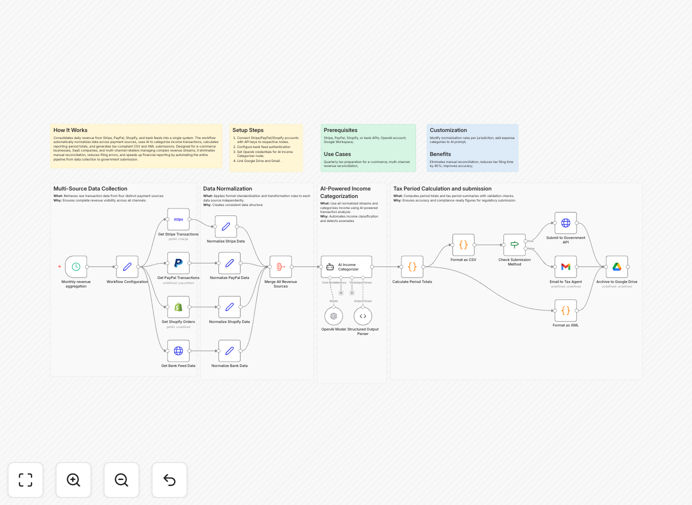The width and height of the screenshot is (692, 505).
Task: Open the AI Income Categorizer node
Action: (x=346, y=267)
